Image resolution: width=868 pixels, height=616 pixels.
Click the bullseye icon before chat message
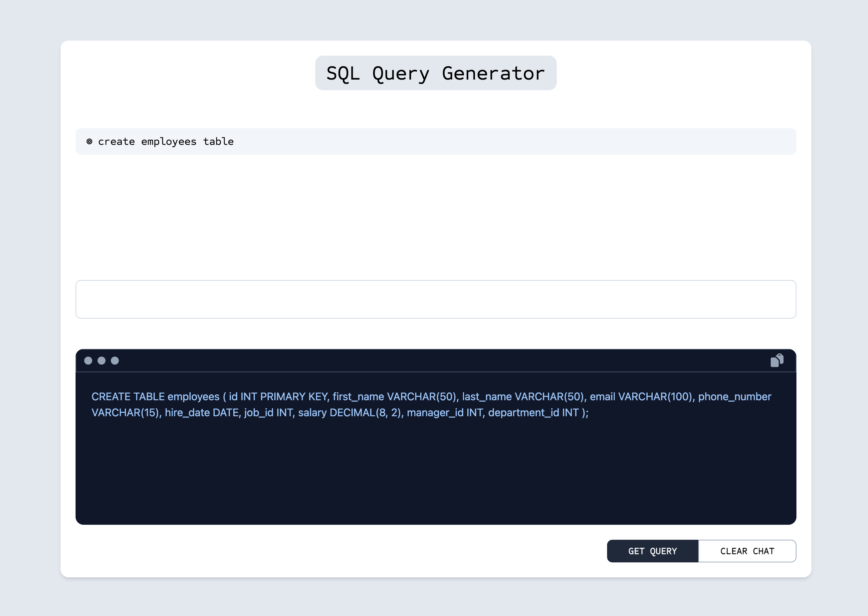tap(90, 142)
